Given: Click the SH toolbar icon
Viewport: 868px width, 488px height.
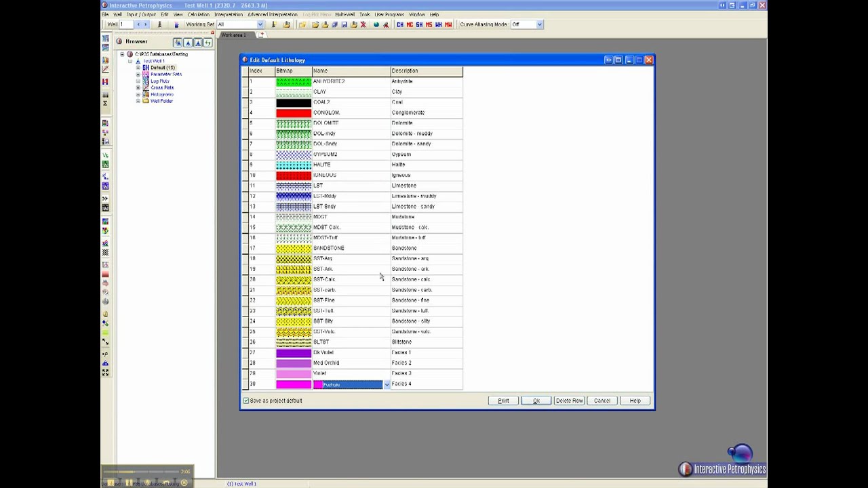Looking at the screenshot, I should click(x=418, y=24).
